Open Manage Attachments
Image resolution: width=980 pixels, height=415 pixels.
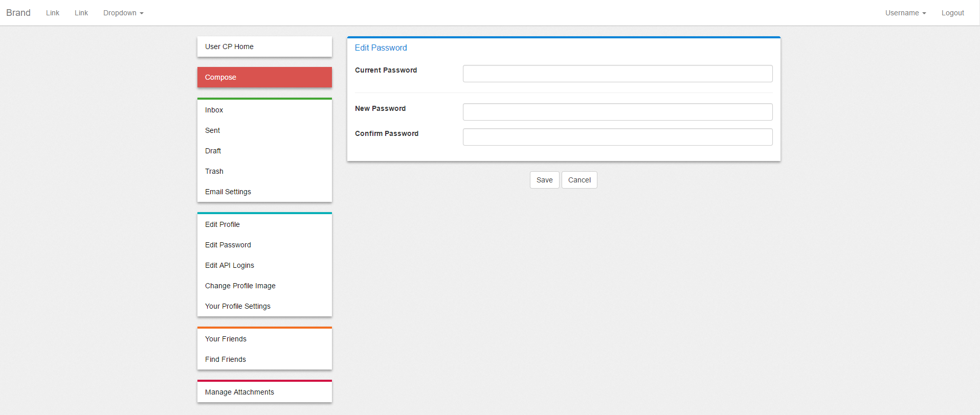tap(264, 392)
